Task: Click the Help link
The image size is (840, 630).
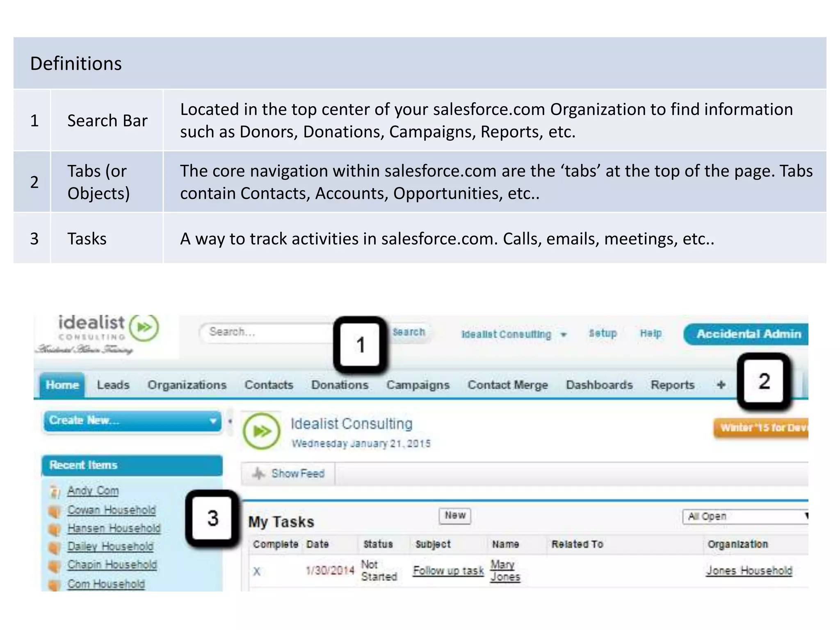Action: (x=651, y=333)
